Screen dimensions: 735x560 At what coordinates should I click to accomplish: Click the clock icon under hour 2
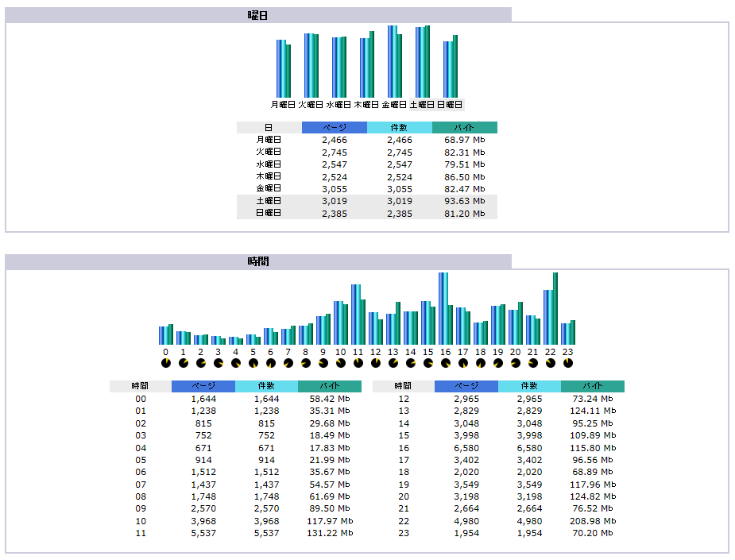(200, 363)
